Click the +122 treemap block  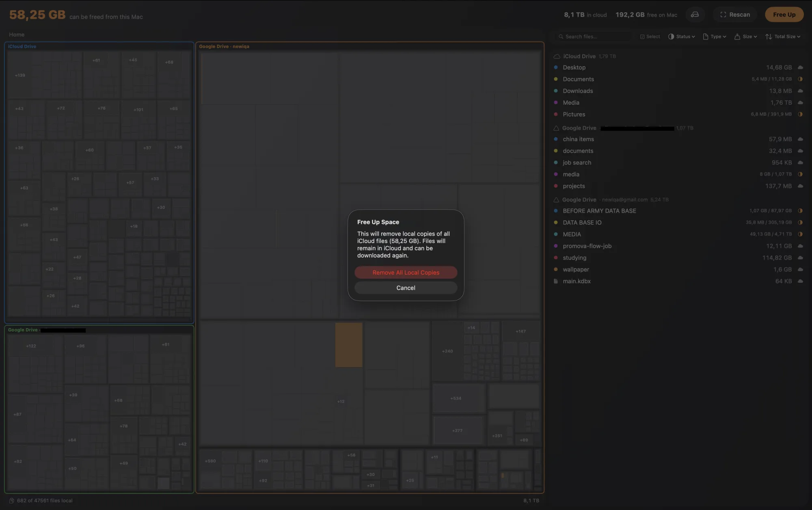pyautogui.click(x=31, y=346)
